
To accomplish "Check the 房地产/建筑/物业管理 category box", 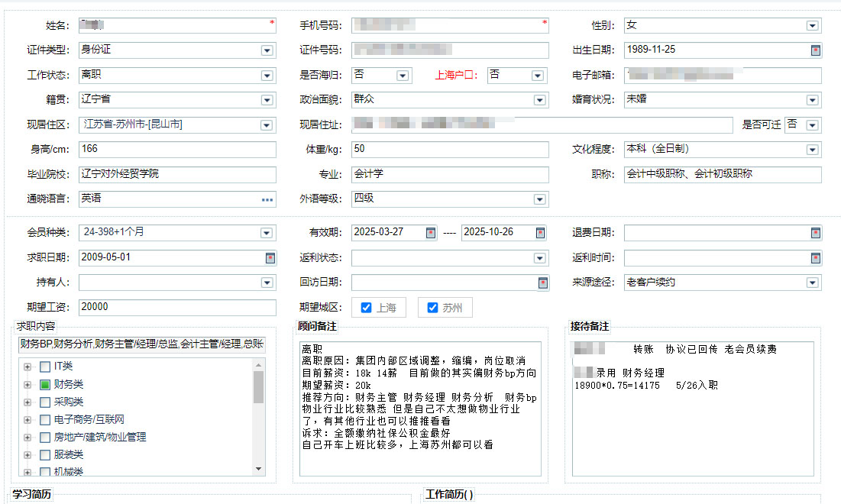I will coord(45,438).
